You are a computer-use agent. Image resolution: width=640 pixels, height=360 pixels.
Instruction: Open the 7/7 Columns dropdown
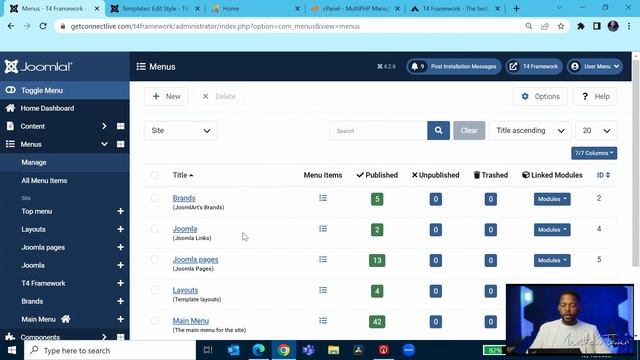click(594, 153)
